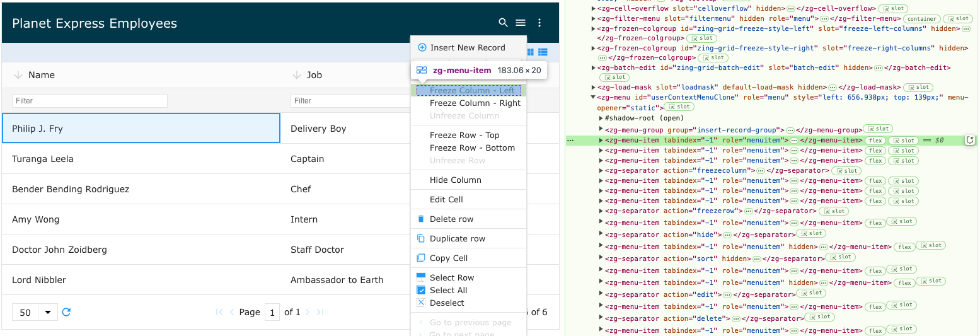The height and width of the screenshot is (336, 980).
Task: Choose Select Row menu entry
Action: coord(468,277)
